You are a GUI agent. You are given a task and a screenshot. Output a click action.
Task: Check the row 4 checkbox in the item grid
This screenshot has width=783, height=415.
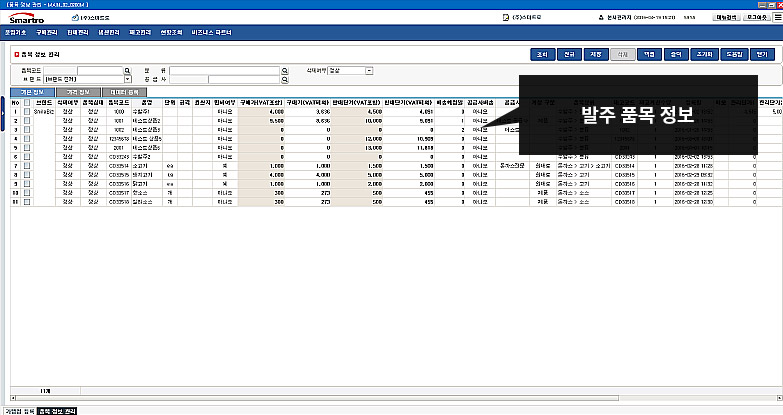[27, 139]
